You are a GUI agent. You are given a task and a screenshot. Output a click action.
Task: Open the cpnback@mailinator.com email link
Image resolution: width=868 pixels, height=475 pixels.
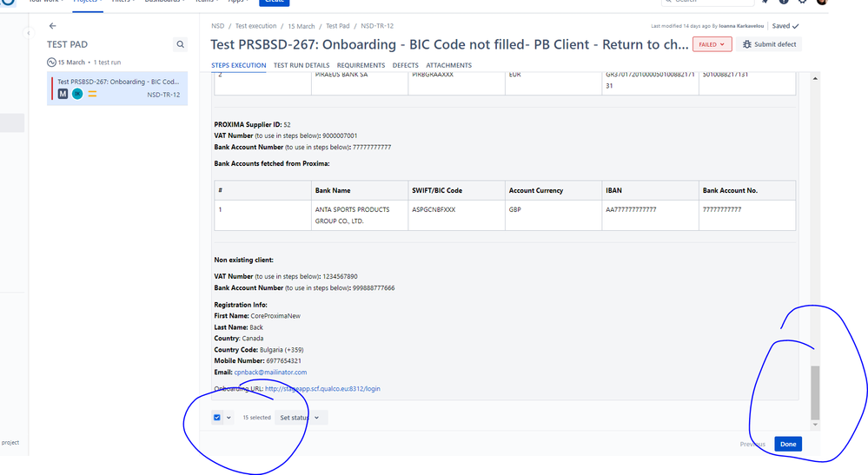click(270, 373)
